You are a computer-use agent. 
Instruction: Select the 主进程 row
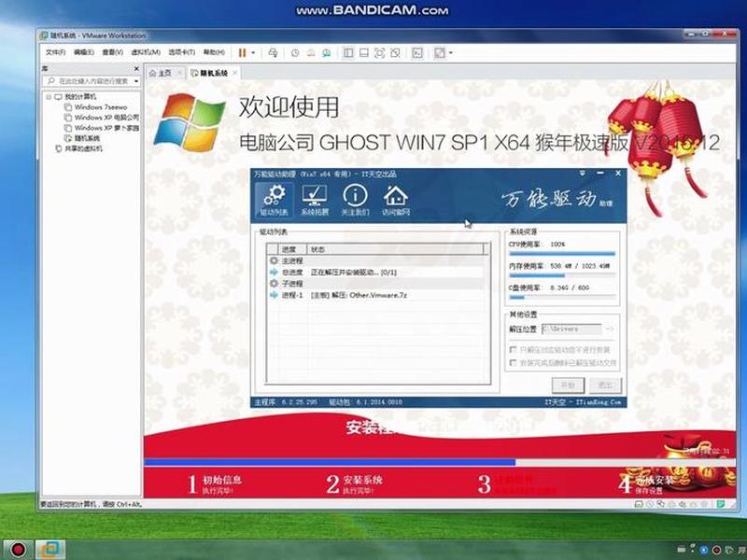(378, 261)
